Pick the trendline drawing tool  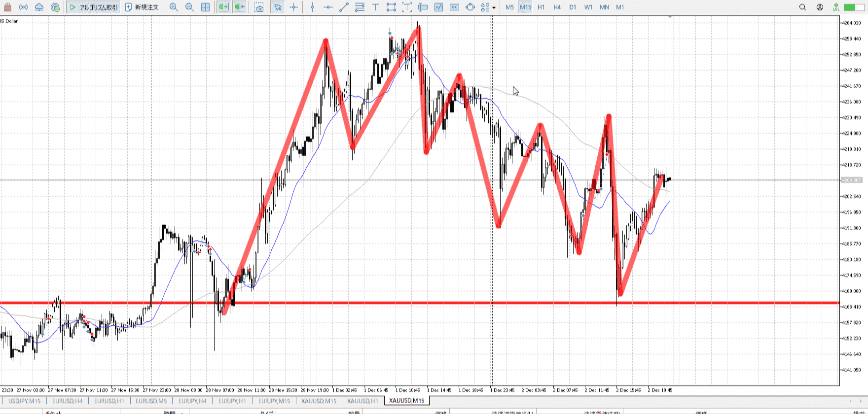pos(344,7)
